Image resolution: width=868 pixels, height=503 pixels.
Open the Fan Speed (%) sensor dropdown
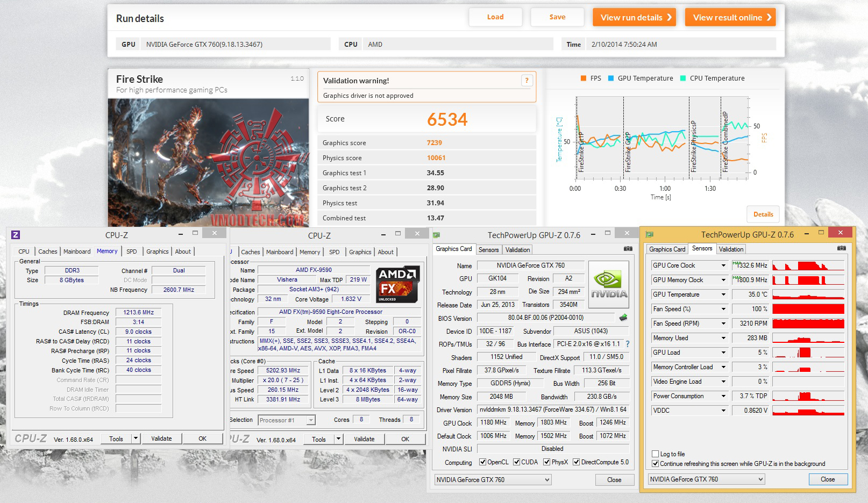click(724, 309)
